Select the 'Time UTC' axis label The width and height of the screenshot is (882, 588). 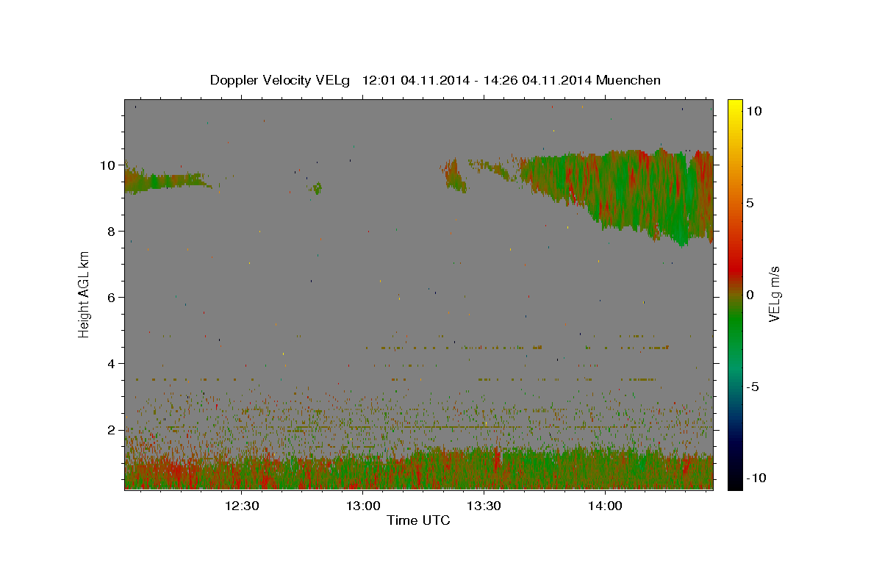coord(418,520)
